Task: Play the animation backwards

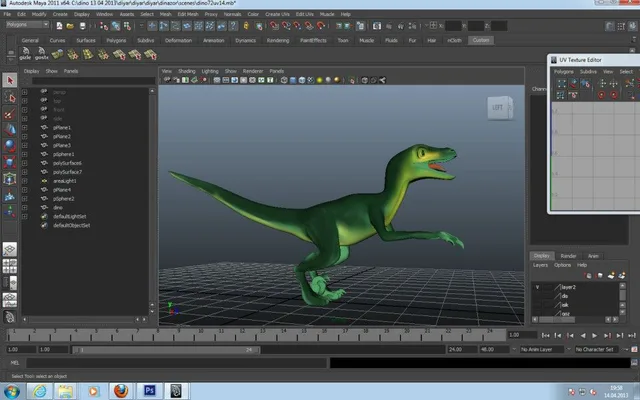Action: coord(583,336)
